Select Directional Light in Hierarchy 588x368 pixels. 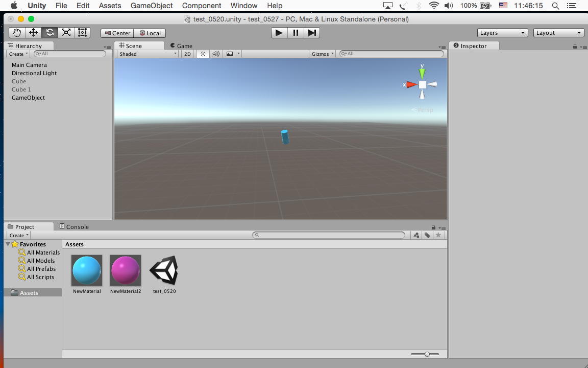[x=34, y=73]
